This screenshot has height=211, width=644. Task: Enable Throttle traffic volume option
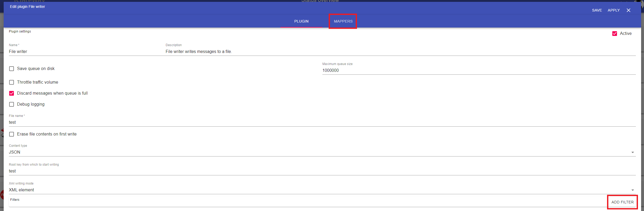[x=12, y=82]
